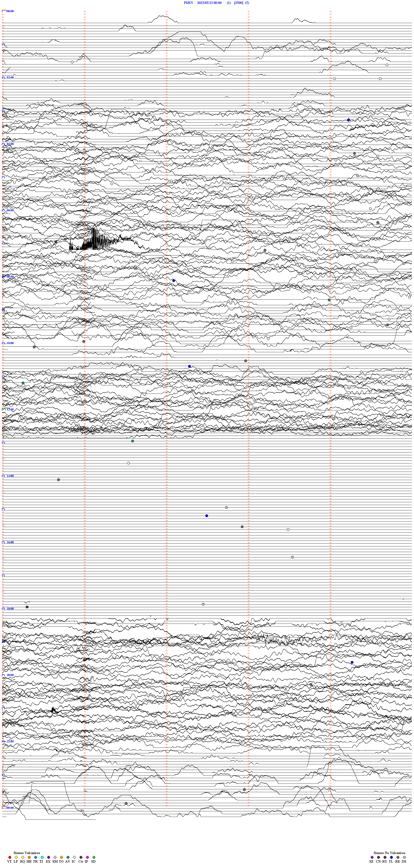Image resolution: width=414 pixels, height=868 pixels.
Task: Click the 'Sismos No Volcánicos' legend title
Action: click(389, 853)
